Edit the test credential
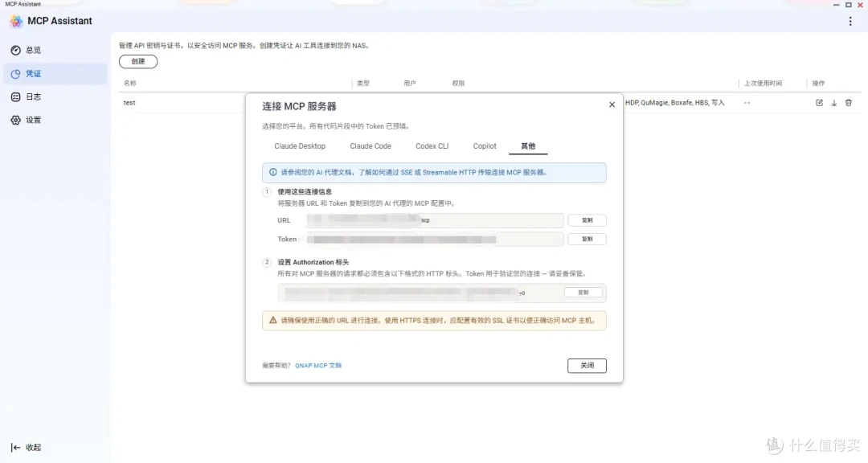The width and height of the screenshot is (868, 463). point(819,102)
